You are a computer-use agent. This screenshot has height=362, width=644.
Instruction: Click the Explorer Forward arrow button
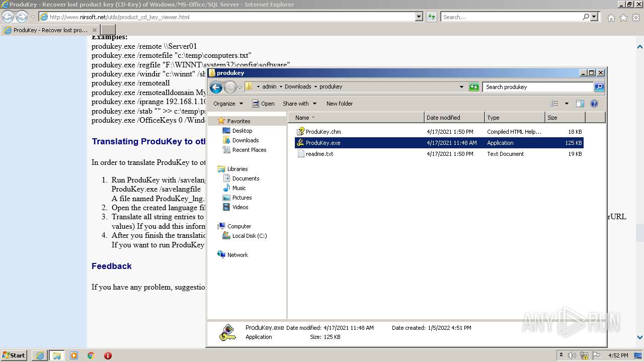(x=230, y=87)
